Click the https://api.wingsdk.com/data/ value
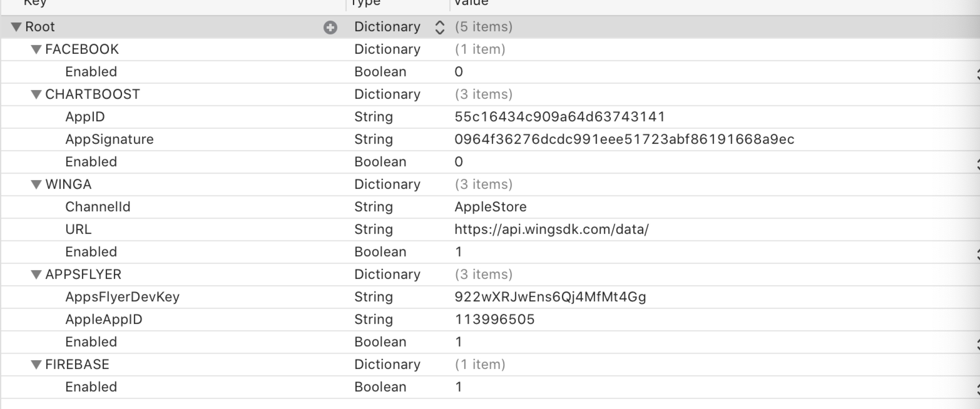This screenshot has width=980, height=409. [x=552, y=229]
